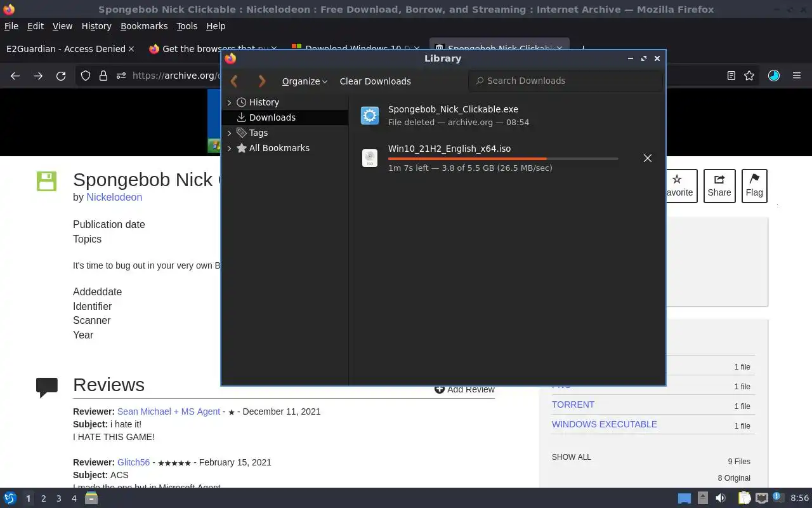Click the site security padlock icon

[103, 76]
